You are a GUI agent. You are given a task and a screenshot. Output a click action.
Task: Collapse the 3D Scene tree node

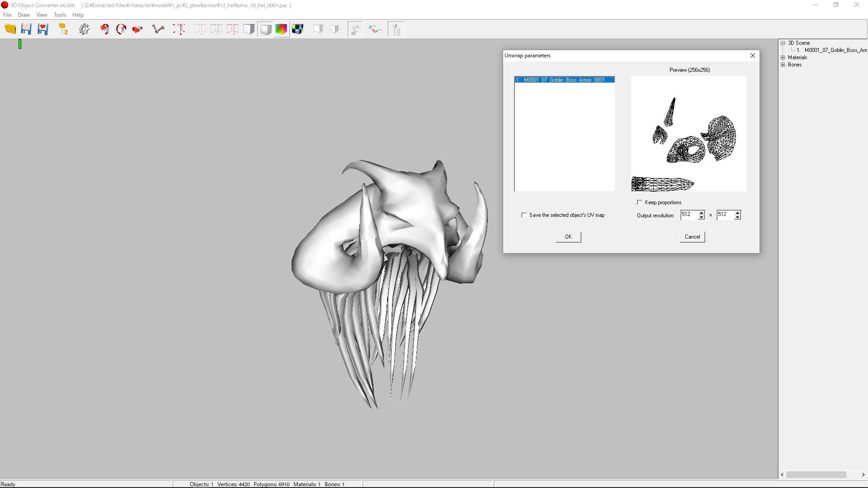(x=783, y=43)
